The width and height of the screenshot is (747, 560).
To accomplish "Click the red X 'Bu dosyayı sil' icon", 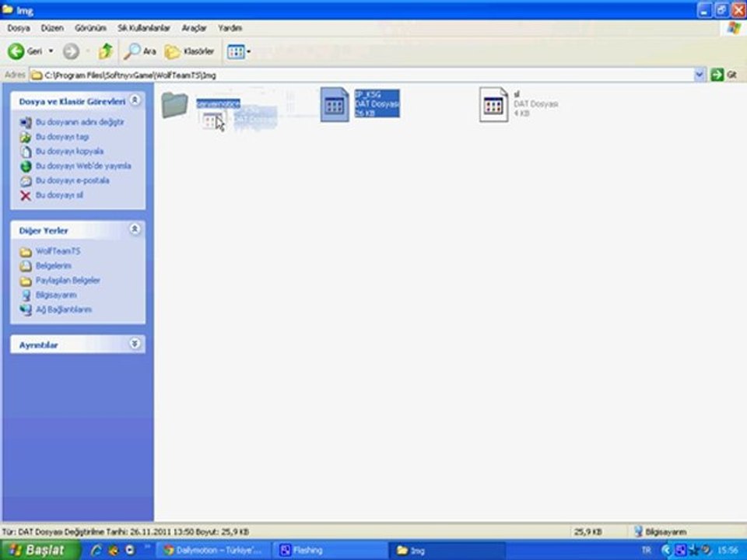I will [x=26, y=195].
